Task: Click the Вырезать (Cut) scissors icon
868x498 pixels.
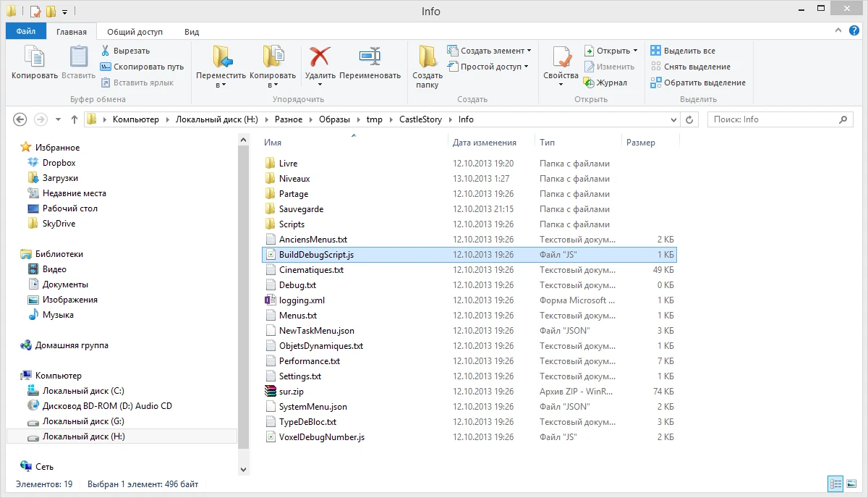Action: (x=106, y=51)
